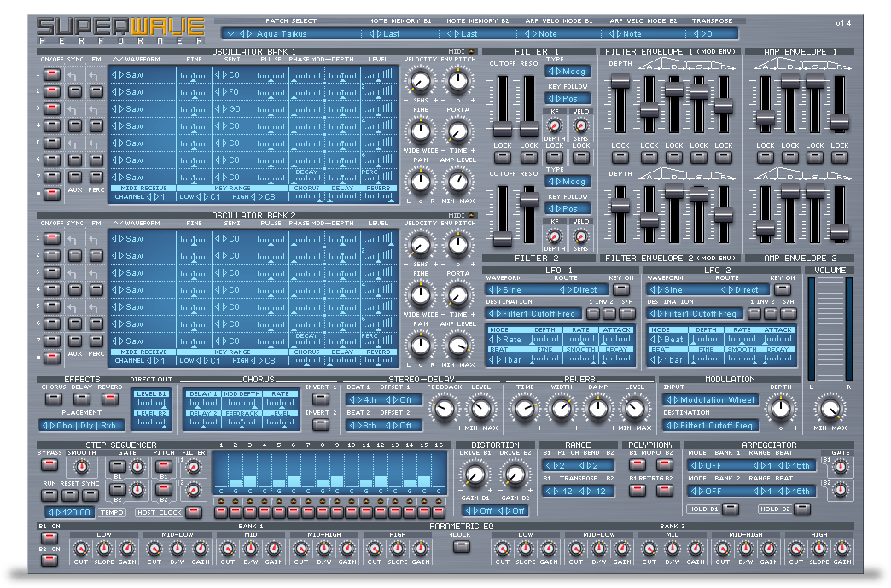Click the Stereo-Delay Feedback knob
Screen dimensions: 891x588
point(444,410)
